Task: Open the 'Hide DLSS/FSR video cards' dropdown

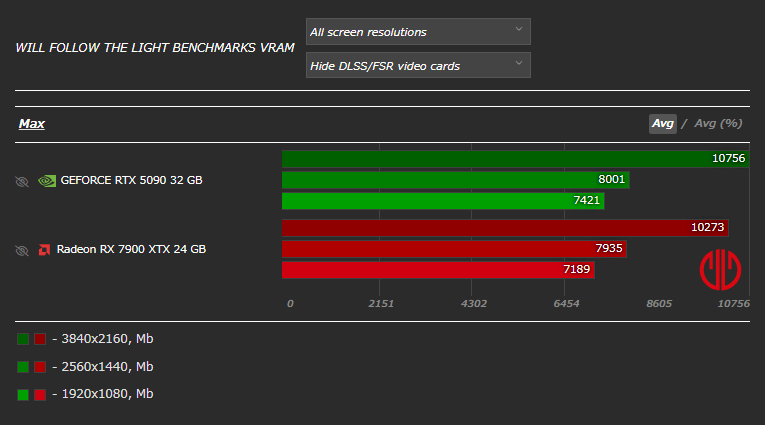Action: click(x=418, y=65)
